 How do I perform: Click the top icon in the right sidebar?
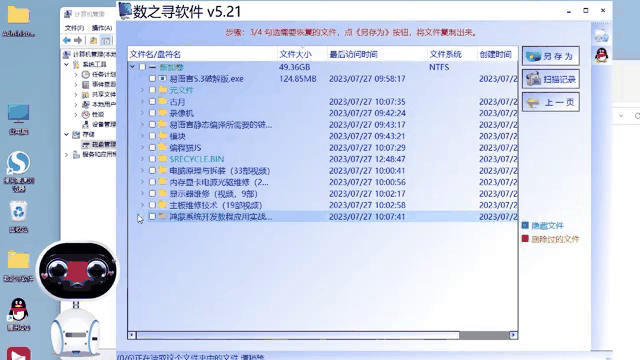pos(601,36)
